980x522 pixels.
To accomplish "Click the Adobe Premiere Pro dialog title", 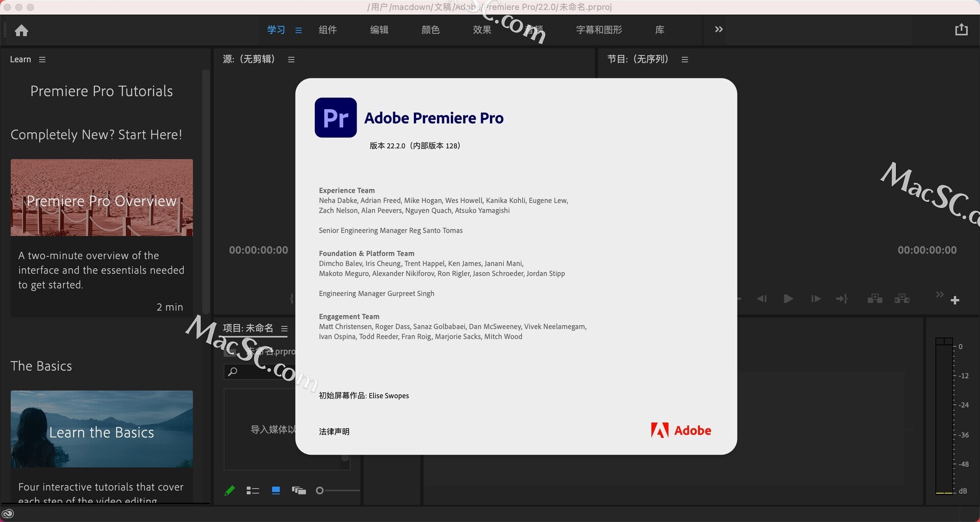I will point(434,118).
